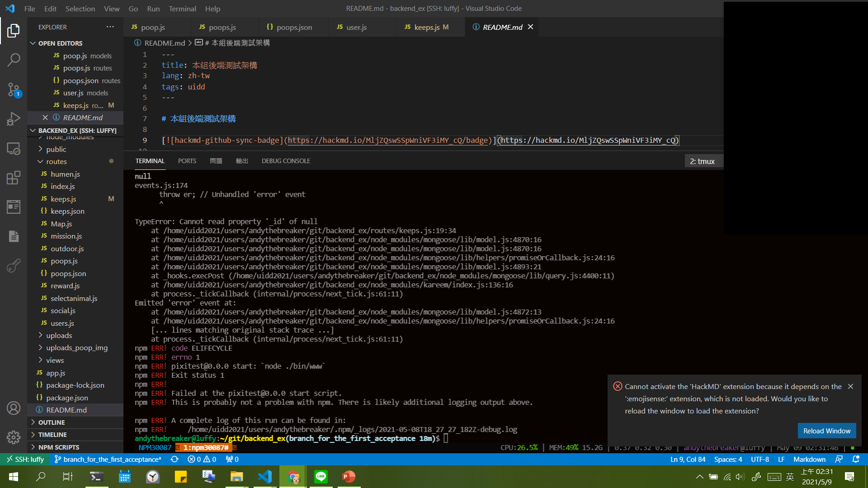
Task: Click the Markdown language mode indicator
Action: [x=809, y=459]
